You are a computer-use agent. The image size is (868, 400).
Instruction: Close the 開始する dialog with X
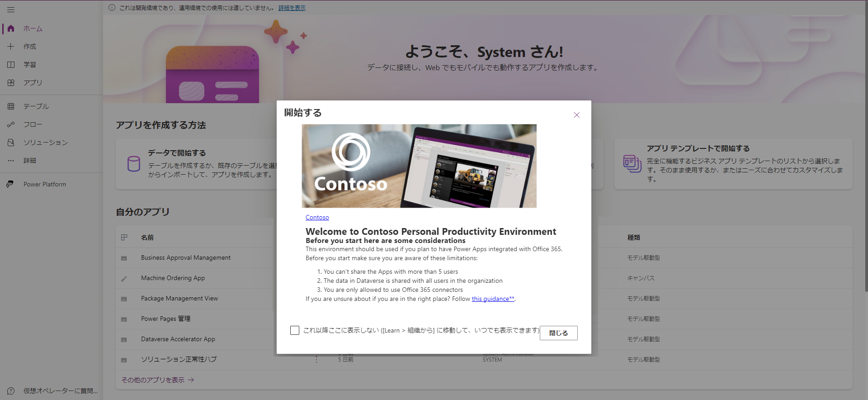577,115
